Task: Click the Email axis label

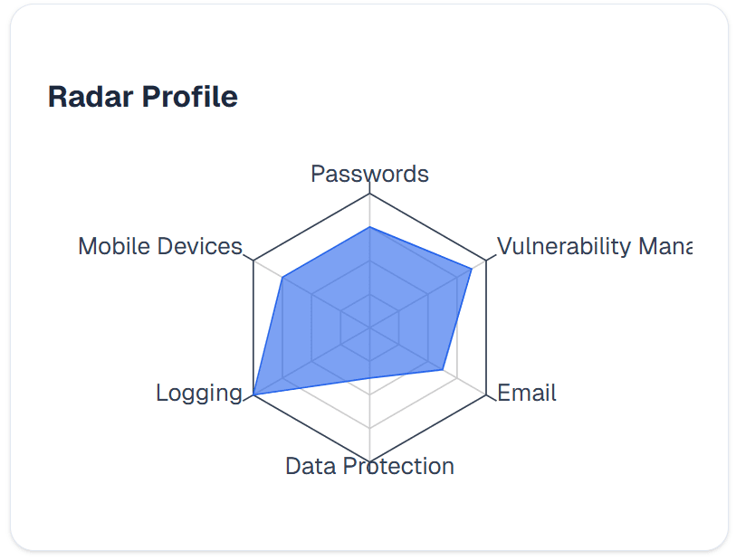Action: [527, 393]
